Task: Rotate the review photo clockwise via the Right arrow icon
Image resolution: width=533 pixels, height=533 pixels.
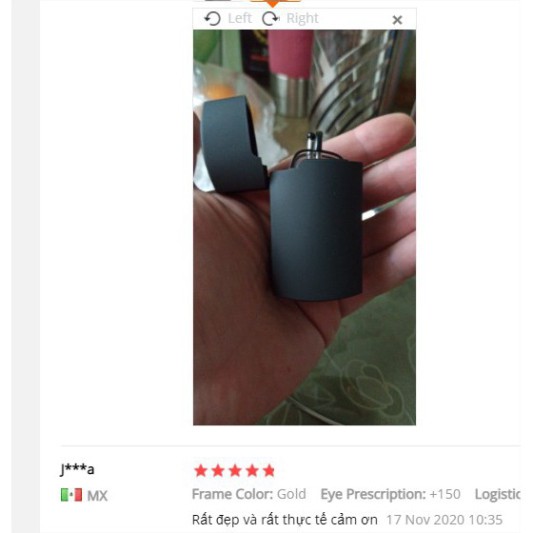Action: coord(271,18)
